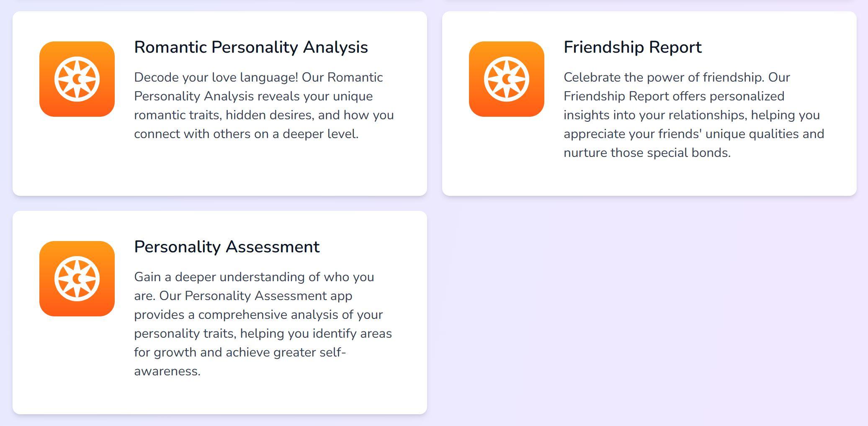Image resolution: width=868 pixels, height=426 pixels.
Task: Click 'nurture those special bonds' closing line
Action: 647,153
